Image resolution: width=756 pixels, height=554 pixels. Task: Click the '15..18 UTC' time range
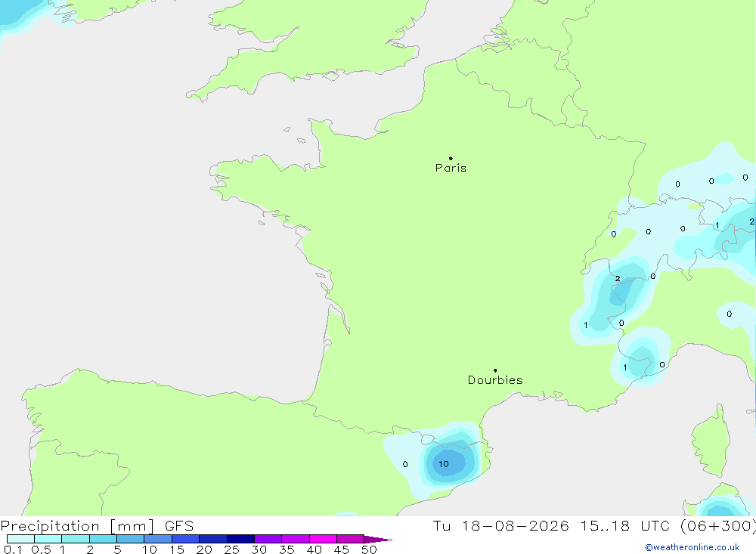624,526
